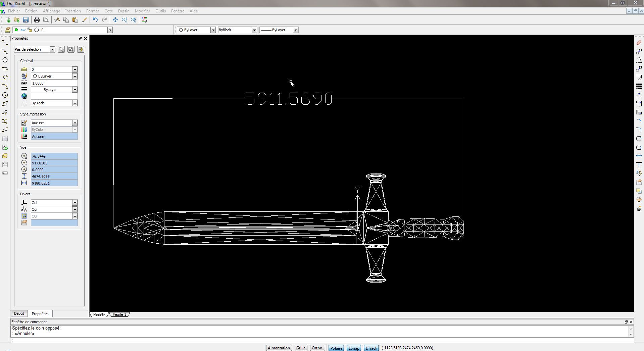Click the 1.0000 line scale field
The image size is (644, 351).
tap(54, 83)
